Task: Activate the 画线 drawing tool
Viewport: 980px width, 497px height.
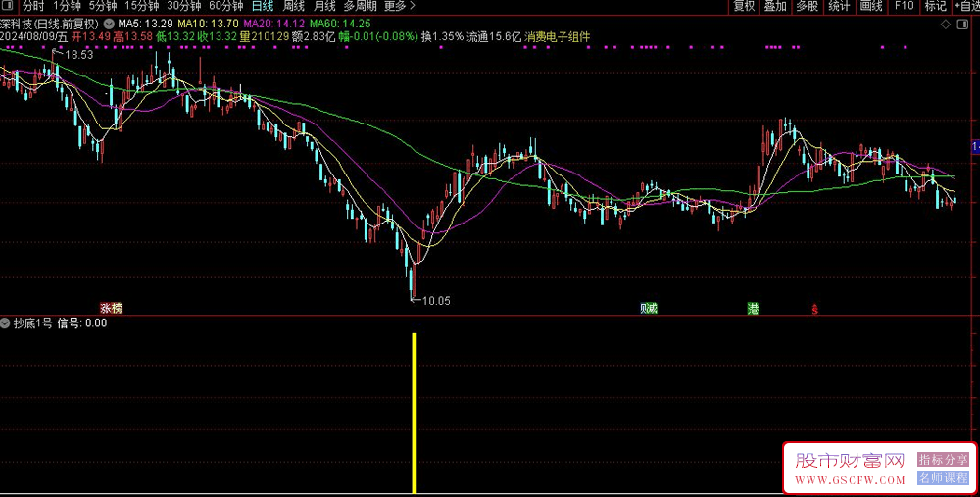Action: pyautogui.click(x=871, y=6)
